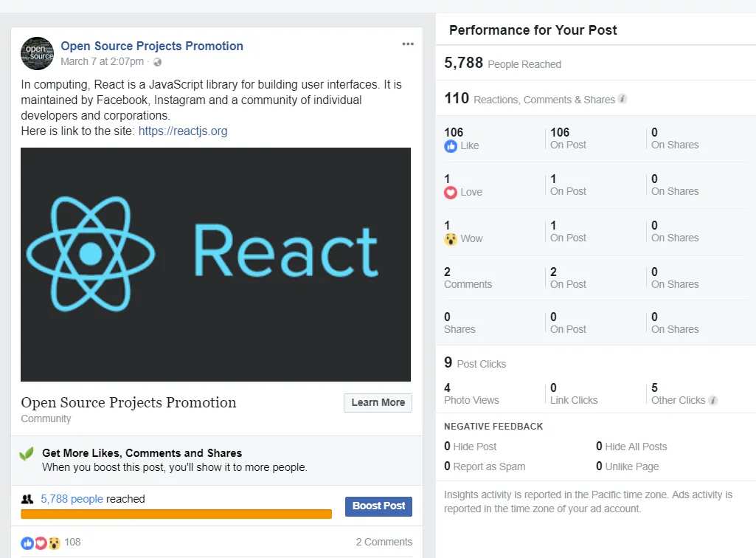756x558 pixels.
Task: Click the people reached icon
Action: (x=27, y=499)
